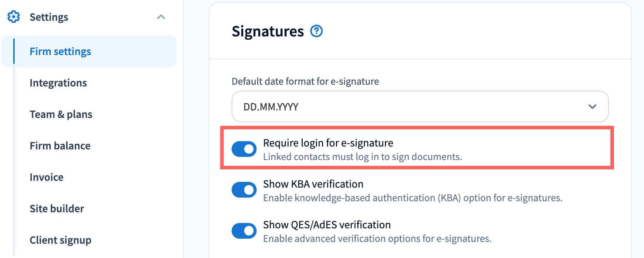The image size is (644, 258).
Task: Collapse the Settings section chevron
Action: pos(161,17)
